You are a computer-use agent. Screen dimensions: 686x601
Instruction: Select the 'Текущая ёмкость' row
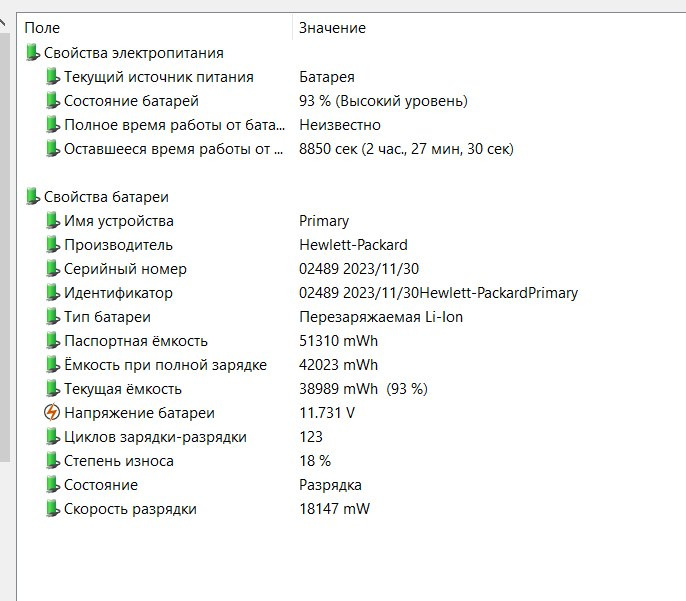(123, 389)
